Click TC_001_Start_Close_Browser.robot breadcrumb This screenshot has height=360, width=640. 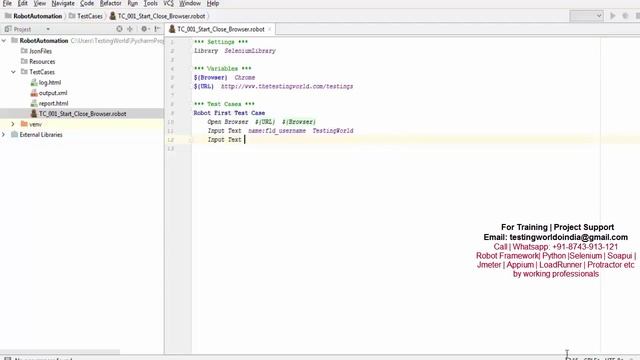pos(161,16)
